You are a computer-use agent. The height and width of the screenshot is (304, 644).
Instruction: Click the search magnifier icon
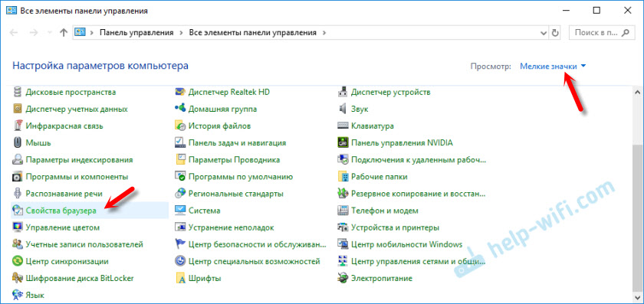(x=626, y=33)
